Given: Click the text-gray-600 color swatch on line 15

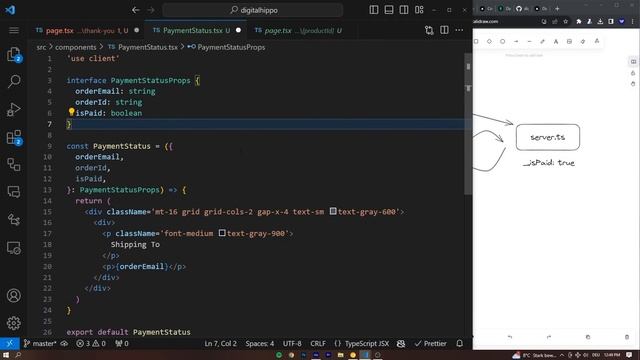Looking at the screenshot, I should click(x=333, y=211).
